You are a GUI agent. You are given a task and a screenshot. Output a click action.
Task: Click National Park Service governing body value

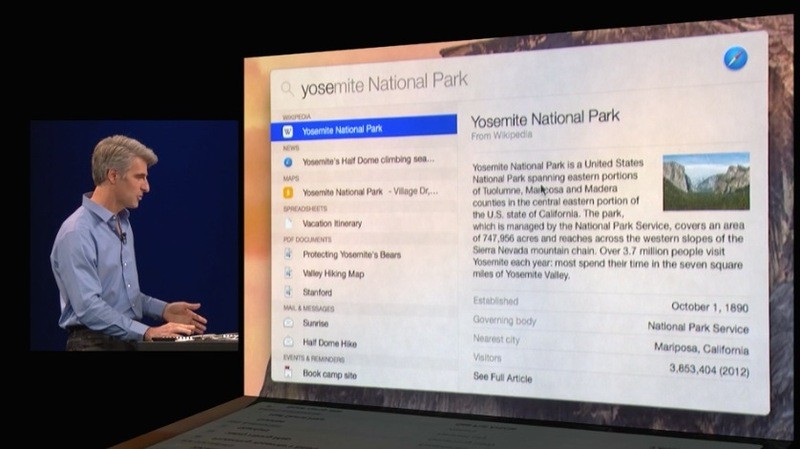click(x=698, y=328)
